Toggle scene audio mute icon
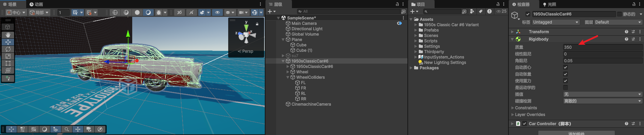This screenshot has height=135, width=644. tap(191, 12)
